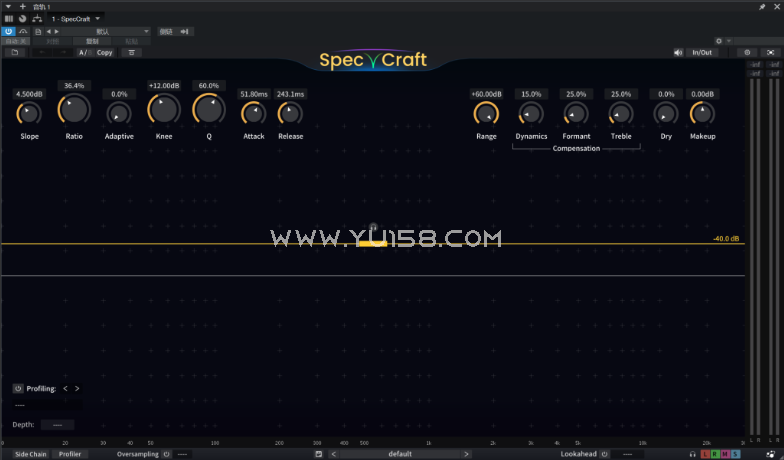This screenshot has width=784, height=460.
Task: Expand the 1 - SpecCraft plugin selector
Action: pos(76,19)
